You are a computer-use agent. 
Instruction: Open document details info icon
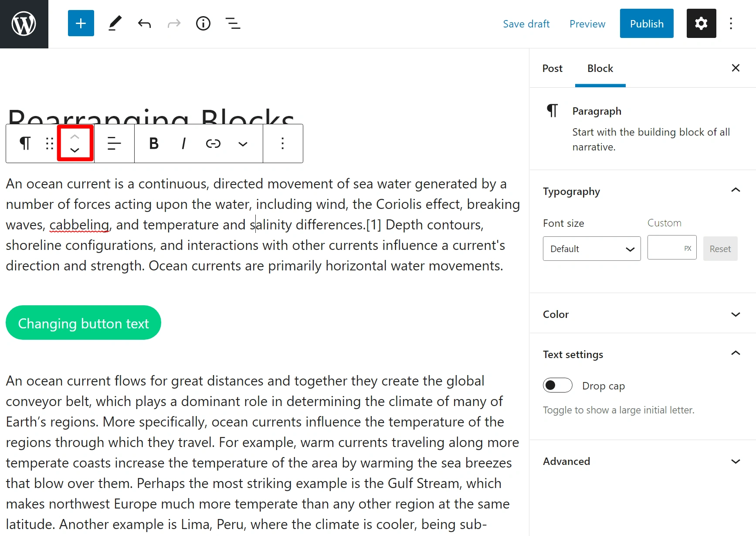coord(203,23)
